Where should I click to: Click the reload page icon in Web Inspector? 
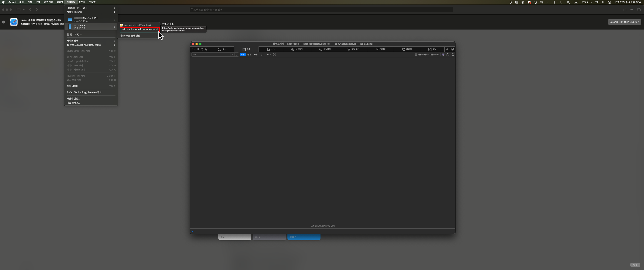coord(202,49)
